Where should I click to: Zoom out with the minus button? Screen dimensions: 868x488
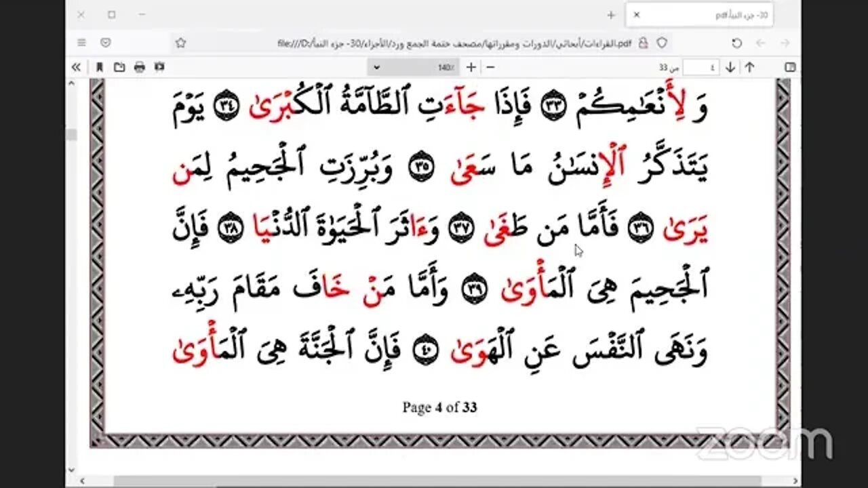(490, 67)
